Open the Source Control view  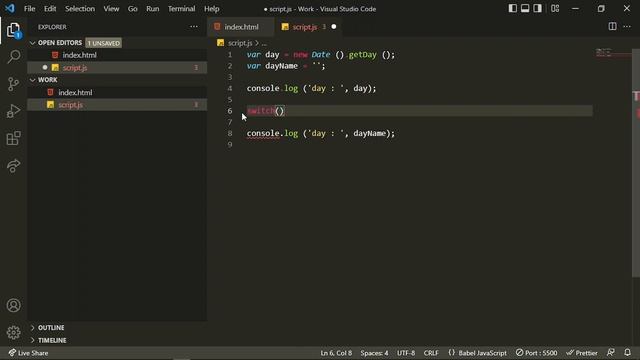point(13,84)
